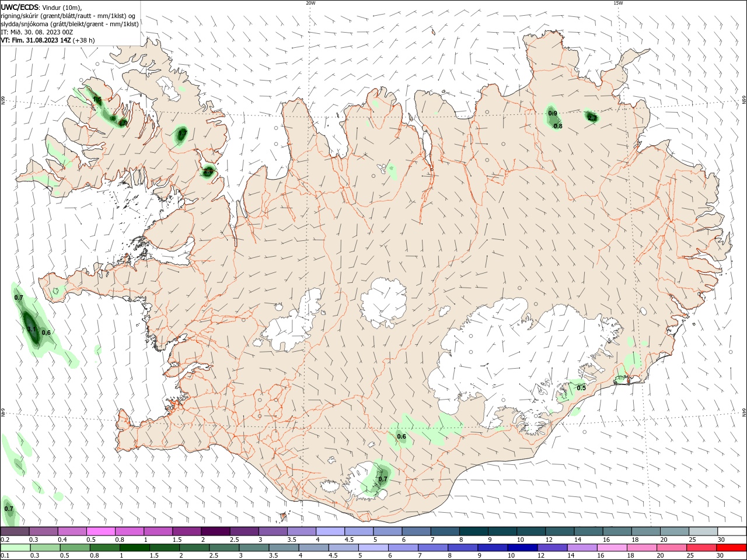The height and width of the screenshot is (560, 747).
Task: Click the 20W longitude label at top
Action: 310,3
